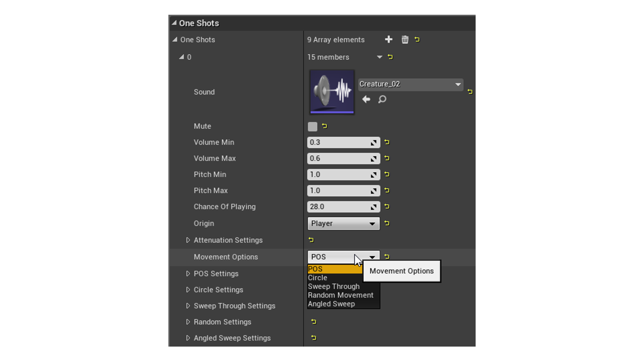Toggle the Mute checkbox
The height and width of the screenshot is (362, 644).
tap(312, 126)
